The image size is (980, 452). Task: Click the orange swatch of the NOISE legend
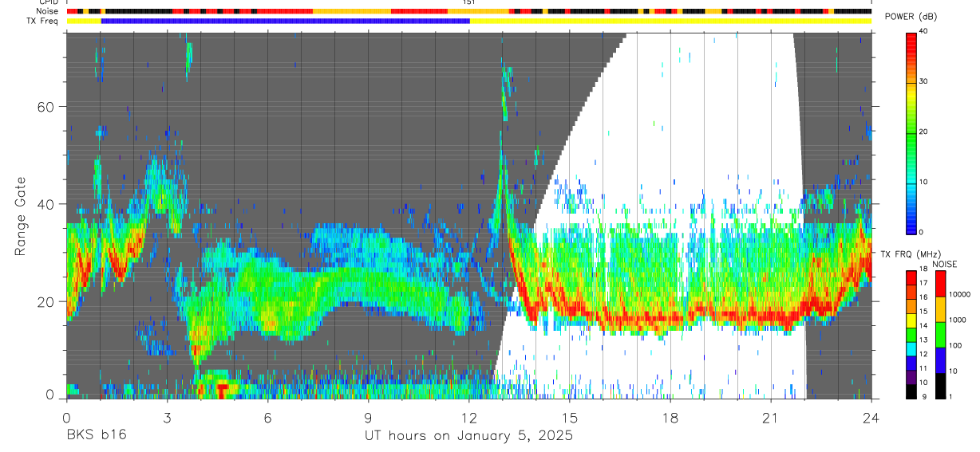point(940,309)
